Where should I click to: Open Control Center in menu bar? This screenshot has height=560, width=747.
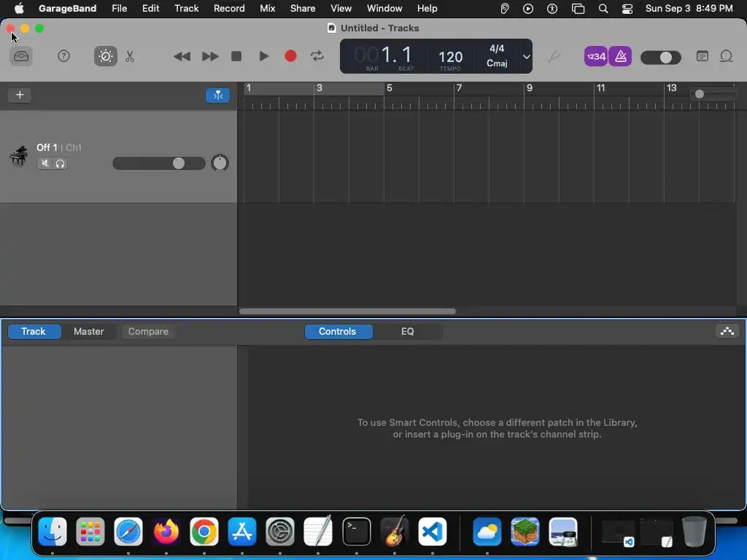point(627,9)
